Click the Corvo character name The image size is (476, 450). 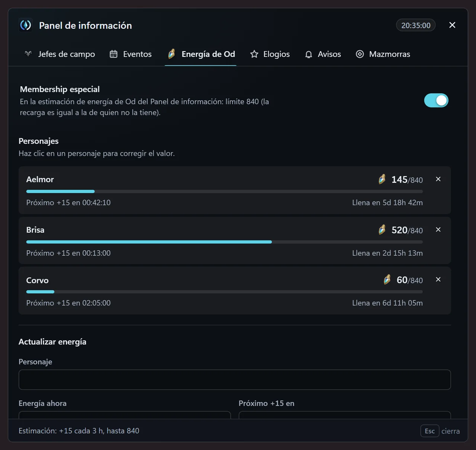click(38, 280)
